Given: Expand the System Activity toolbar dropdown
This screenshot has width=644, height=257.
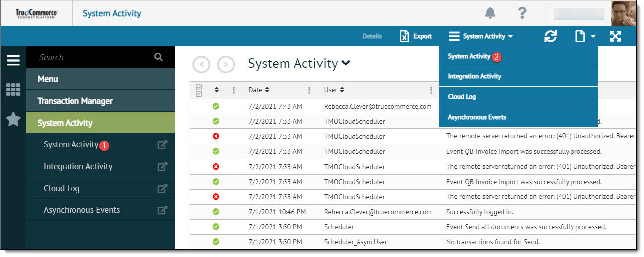Looking at the screenshot, I should click(481, 36).
